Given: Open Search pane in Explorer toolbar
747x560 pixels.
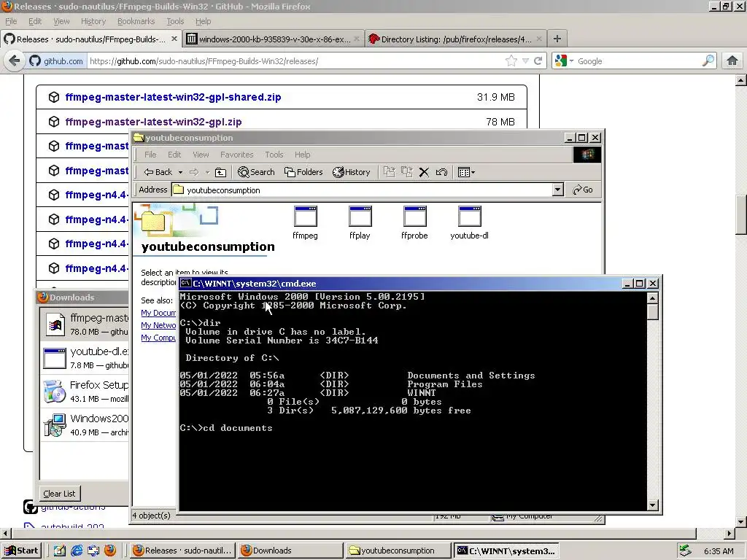Looking at the screenshot, I should pyautogui.click(x=256, y=172).
